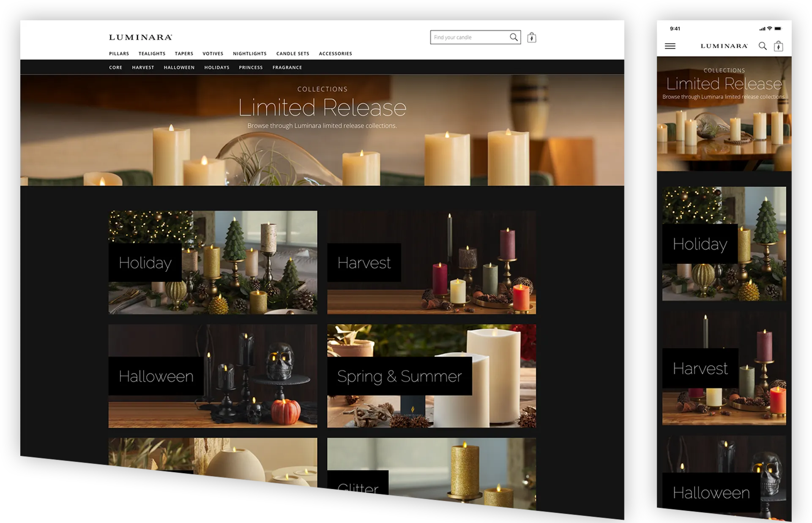Tap the Holiday collection card on mobile
The height and width of the screenshot is (523, 812).
[x=724, y=244]
